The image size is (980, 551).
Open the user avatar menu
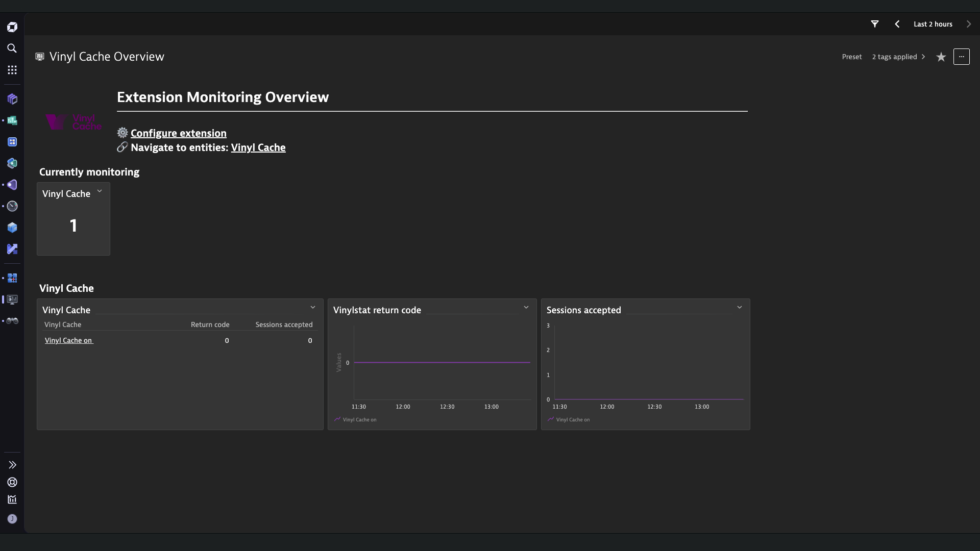click(x=12, y=519)
